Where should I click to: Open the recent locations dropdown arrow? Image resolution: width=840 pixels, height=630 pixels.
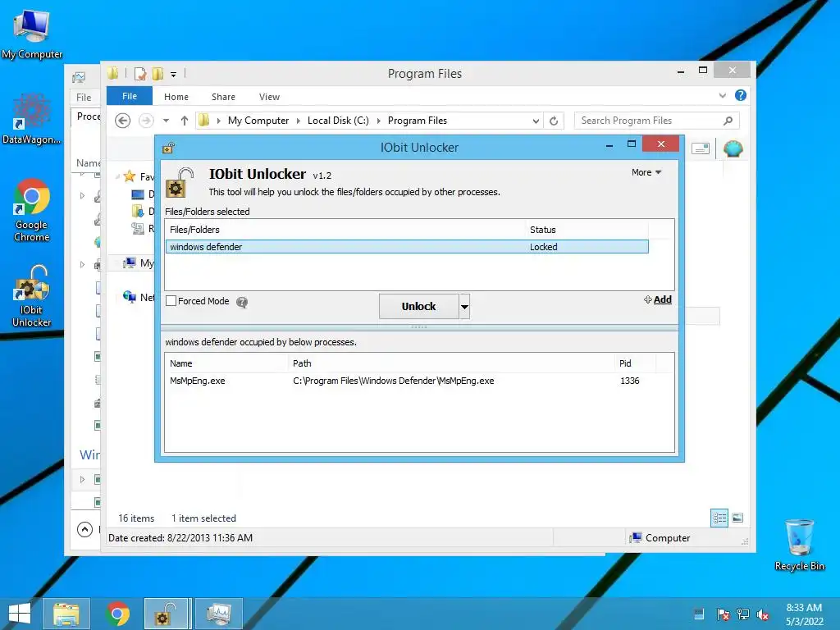[166, 121]
